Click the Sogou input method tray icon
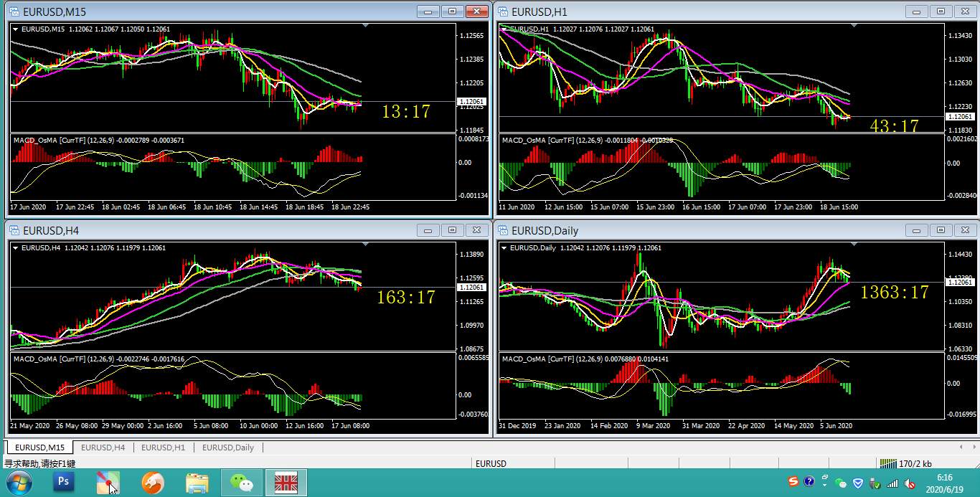 (793, 482)
